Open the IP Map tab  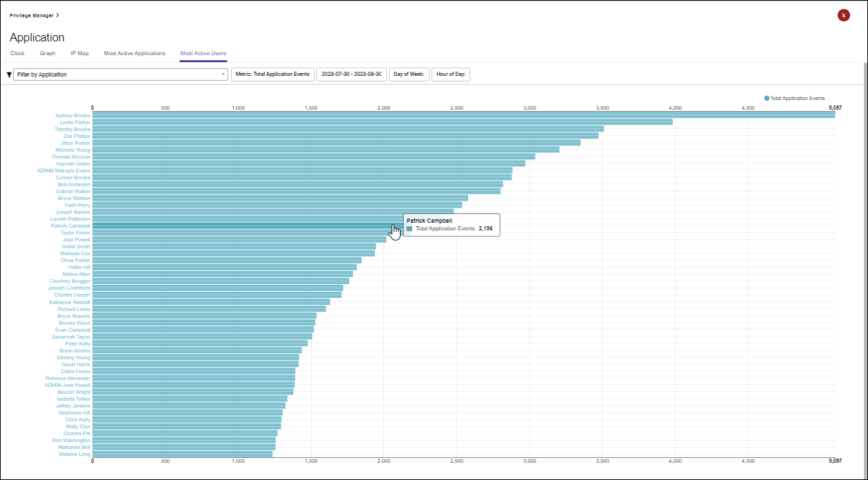point(79,53)
